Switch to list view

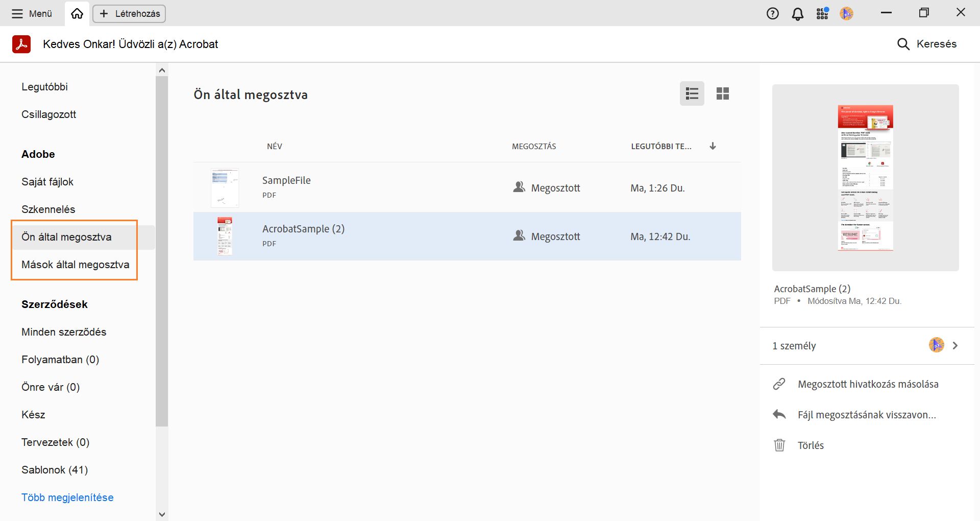pos(692,93)
